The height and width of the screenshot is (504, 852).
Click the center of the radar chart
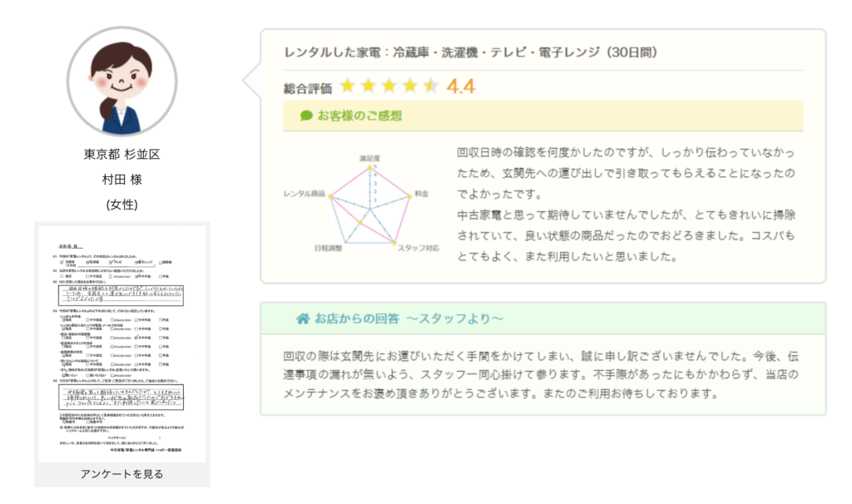(369, 208)
